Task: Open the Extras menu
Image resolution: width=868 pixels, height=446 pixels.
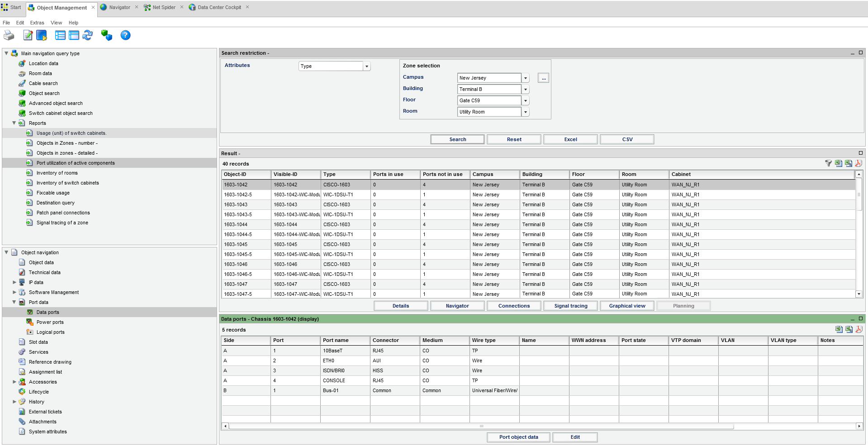Action: [x=37, y=23]
